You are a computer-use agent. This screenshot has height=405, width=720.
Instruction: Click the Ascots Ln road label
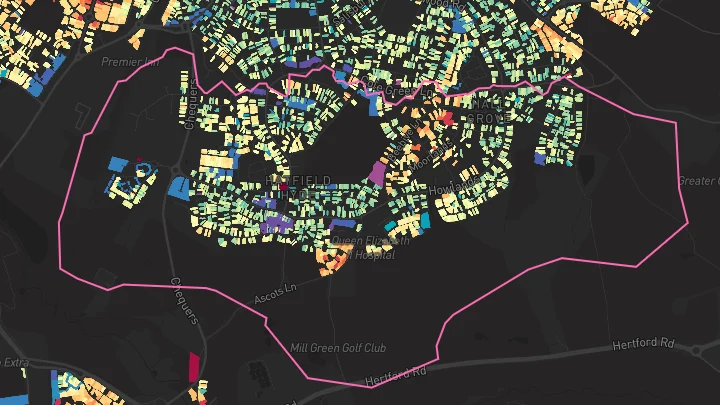(276, 293)
